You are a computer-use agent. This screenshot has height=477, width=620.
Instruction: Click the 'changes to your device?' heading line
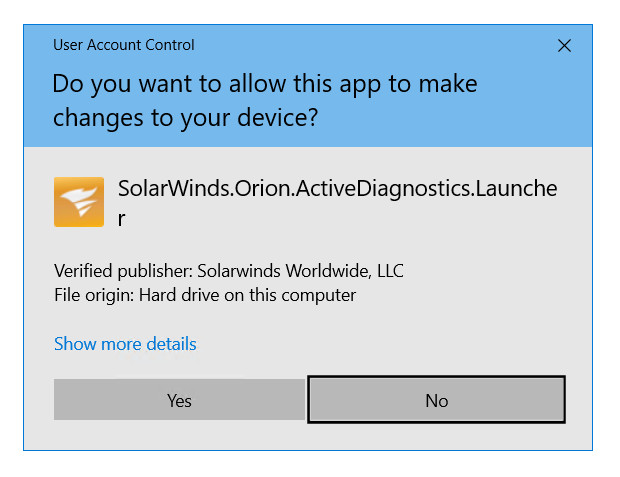coord(185,118)
